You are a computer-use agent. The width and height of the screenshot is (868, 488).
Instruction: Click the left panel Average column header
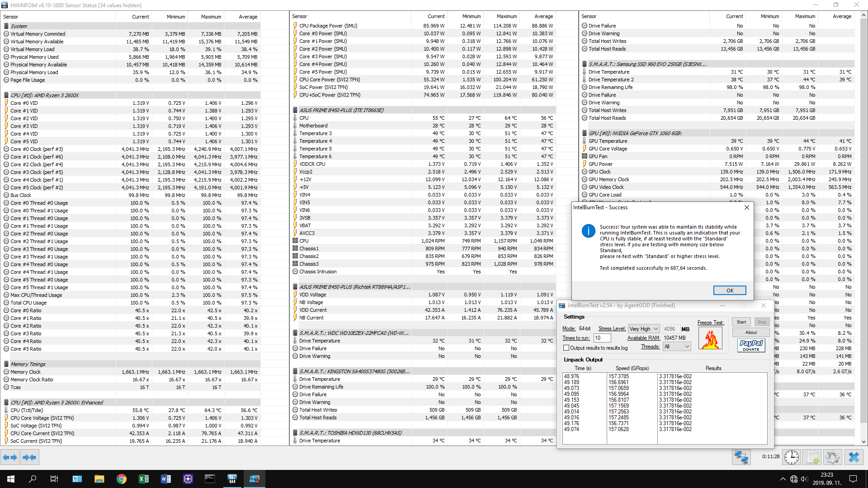coord(242,17)
